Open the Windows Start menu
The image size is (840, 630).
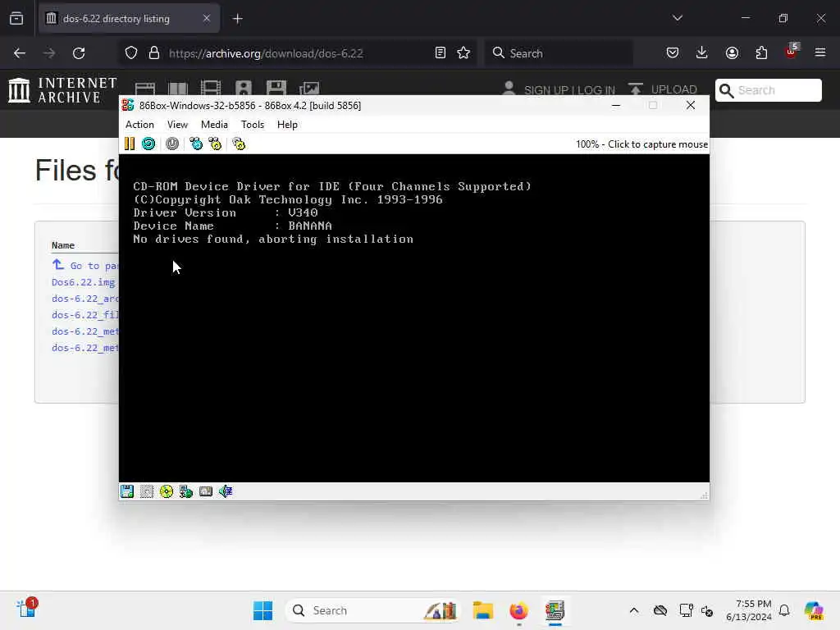click(263, 610)
